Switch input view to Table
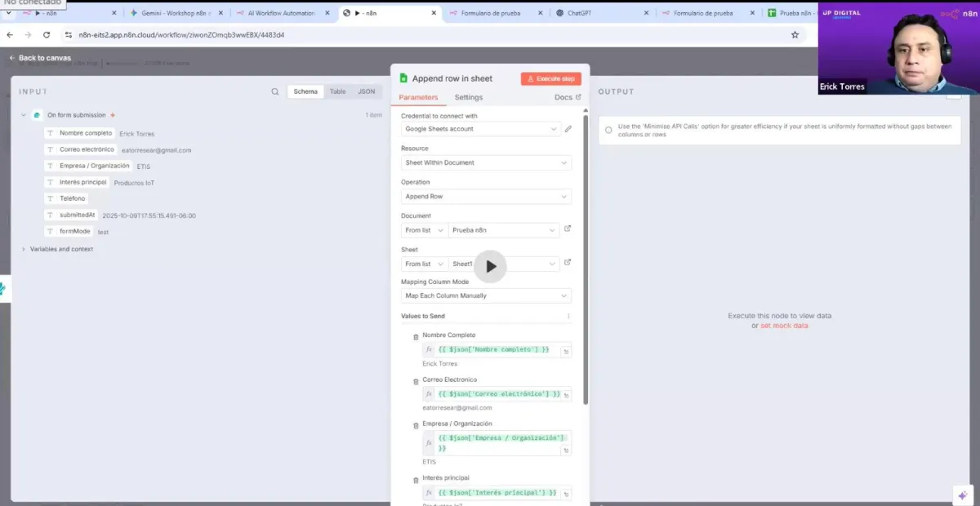The image size is (980, 506). click(337, 91)
